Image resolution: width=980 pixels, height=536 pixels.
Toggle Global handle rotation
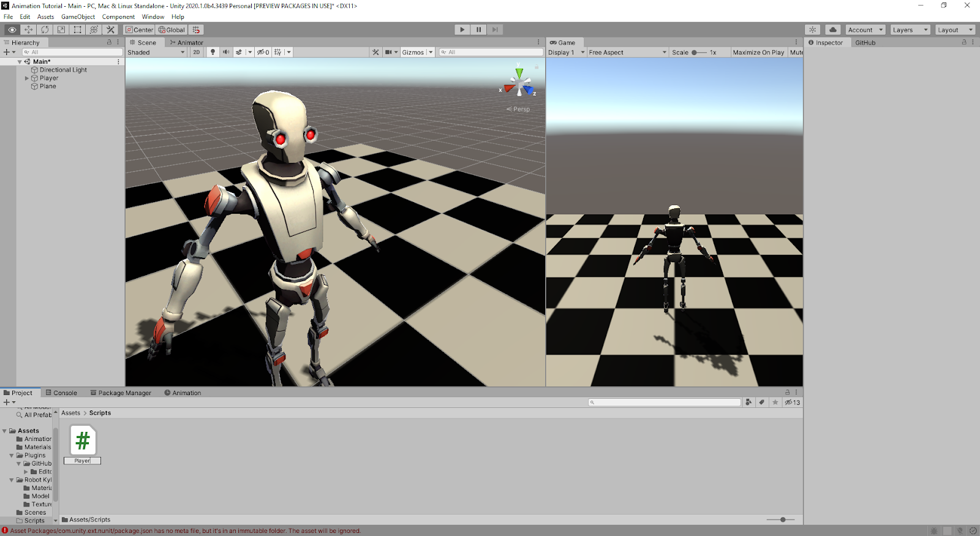click(x=171, y=29)
